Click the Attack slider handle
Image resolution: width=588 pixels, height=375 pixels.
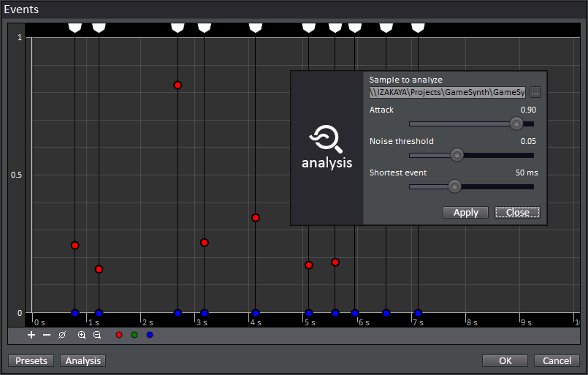(516, 123)
